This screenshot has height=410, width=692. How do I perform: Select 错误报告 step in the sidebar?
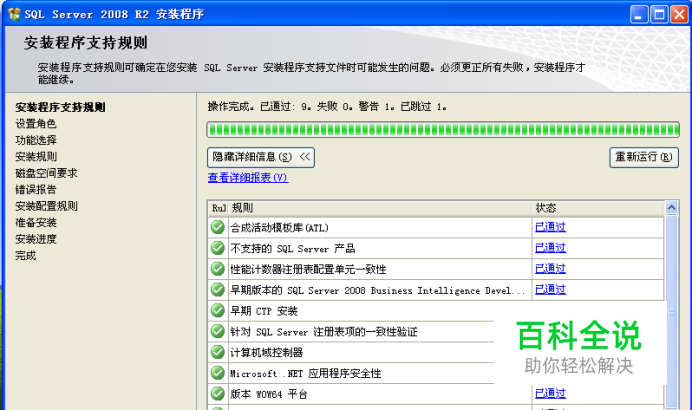coord(36,190)
